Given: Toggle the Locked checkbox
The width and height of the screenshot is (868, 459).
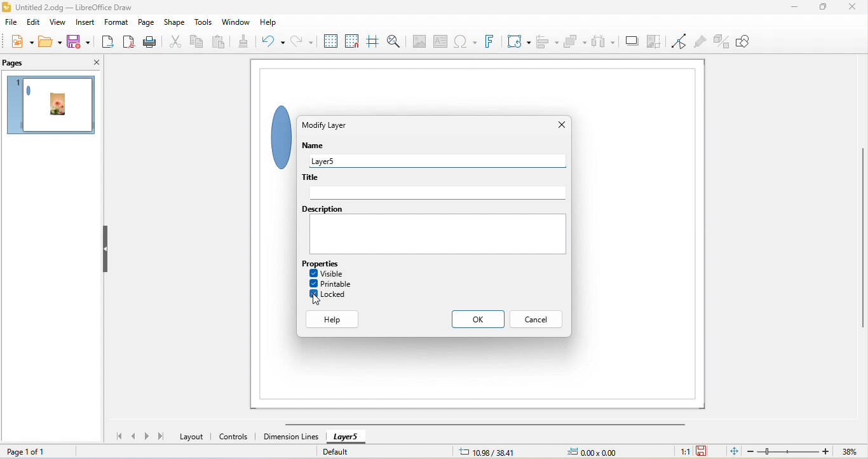Looking at the screenshot, I should [x=314, y=295].
